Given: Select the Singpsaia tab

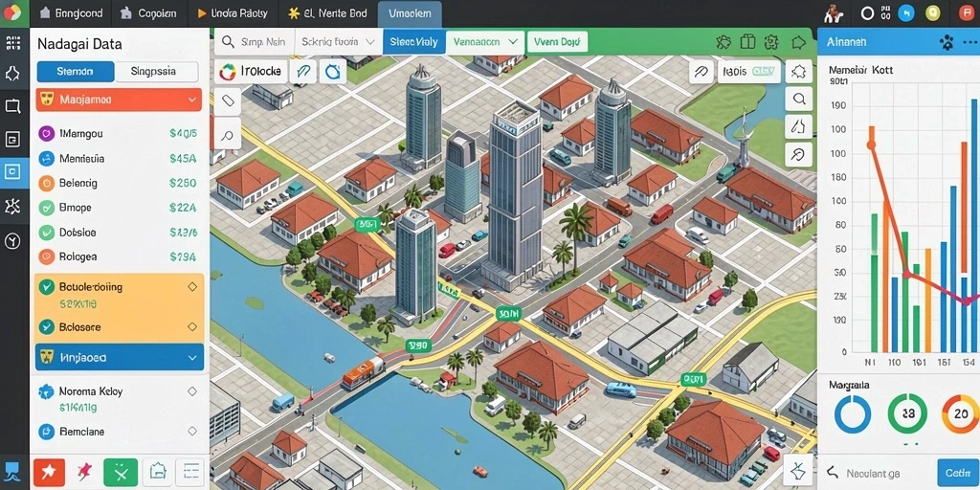Looking at the screenshot, I should click(x=156, y=71).
